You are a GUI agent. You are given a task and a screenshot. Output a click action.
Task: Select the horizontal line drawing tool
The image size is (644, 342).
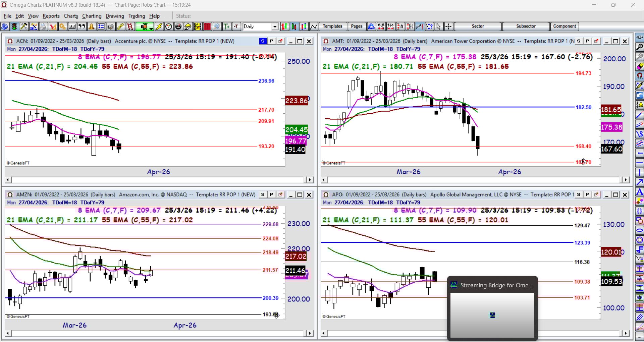tap(640, 163)
